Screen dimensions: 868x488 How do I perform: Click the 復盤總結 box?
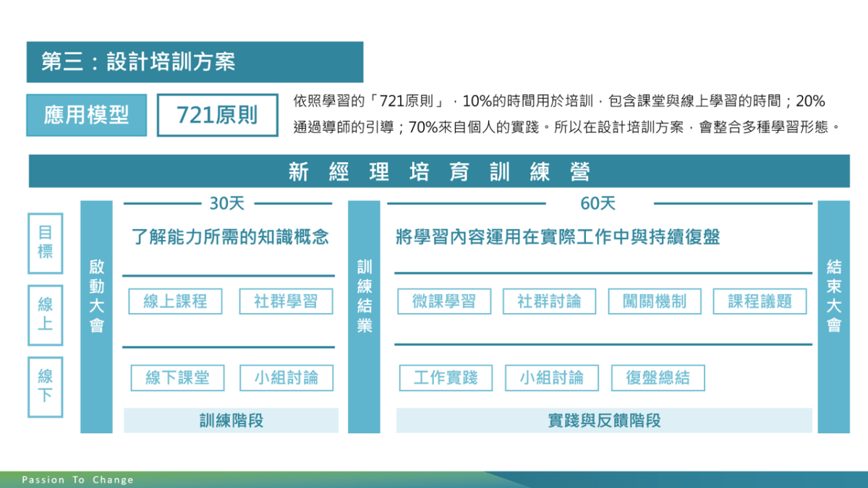(x=658, y=378)
